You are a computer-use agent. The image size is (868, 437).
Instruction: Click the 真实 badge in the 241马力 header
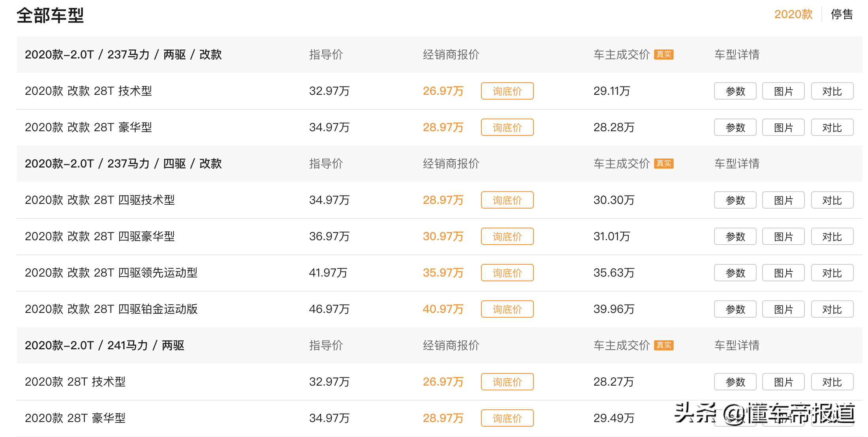point(664,345)
